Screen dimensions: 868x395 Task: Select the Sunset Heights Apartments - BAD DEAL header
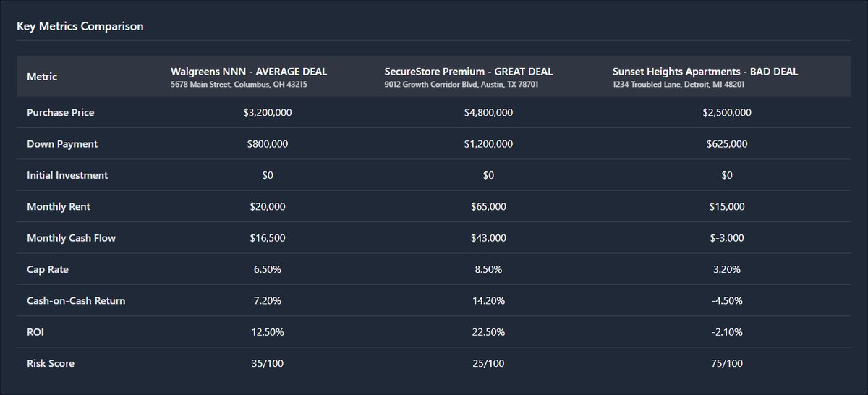[x=705, y=72]
